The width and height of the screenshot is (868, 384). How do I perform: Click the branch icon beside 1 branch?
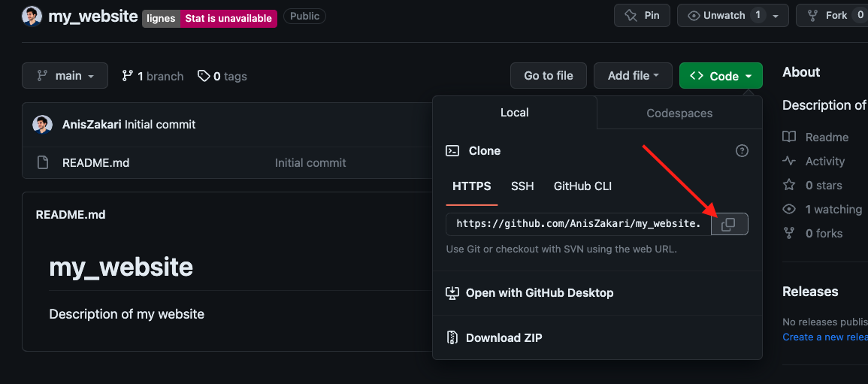click(127, 75)
